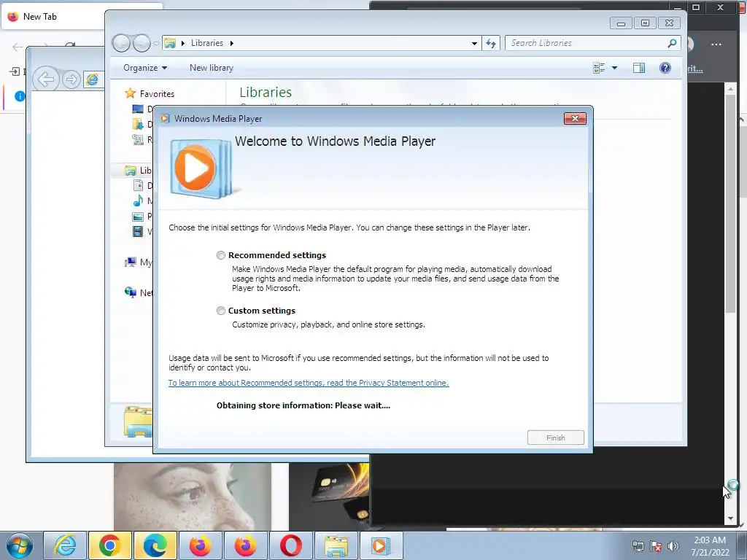Open the first Firefox taskbar icon
Image resolution: width=747 pixels, height=560 pixels.
(201, 545)
